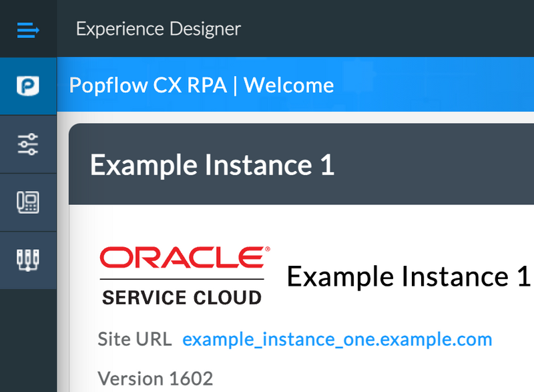Click the Experience Designer title
Viewport: 534px width, 392px height.
tap(158, 29)
